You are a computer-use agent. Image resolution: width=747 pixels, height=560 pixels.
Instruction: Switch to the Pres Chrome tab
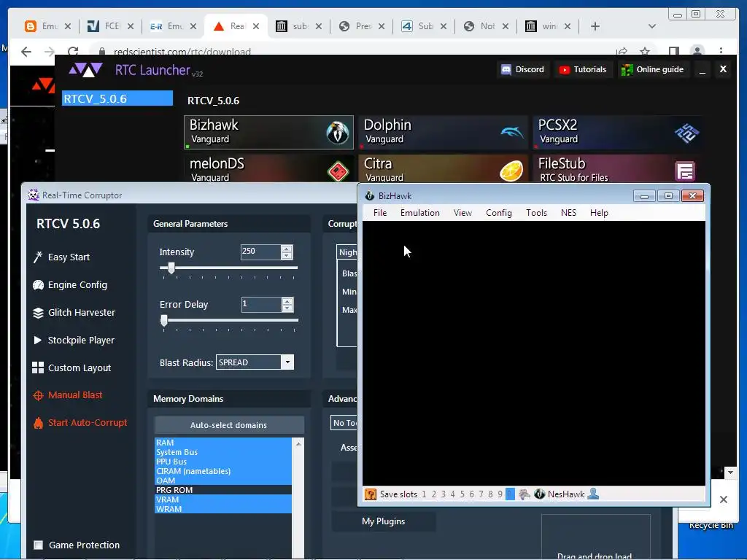click(x=362, y=26)
